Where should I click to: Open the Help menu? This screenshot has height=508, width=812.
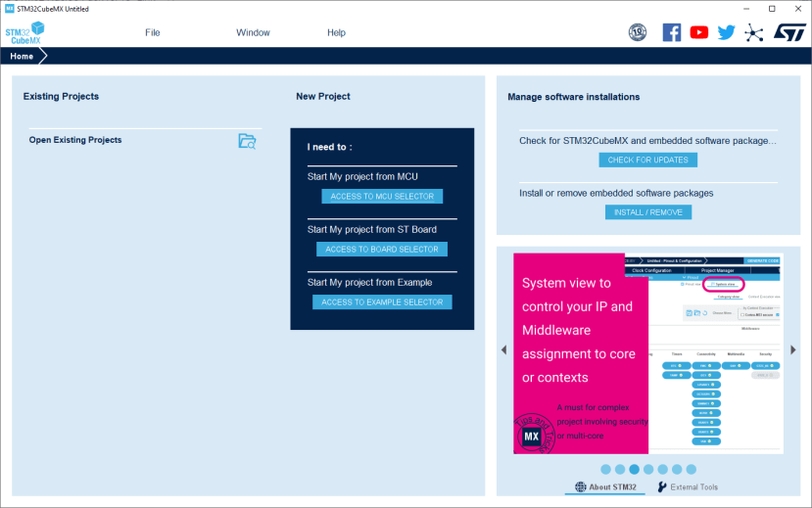coord(336,32)
